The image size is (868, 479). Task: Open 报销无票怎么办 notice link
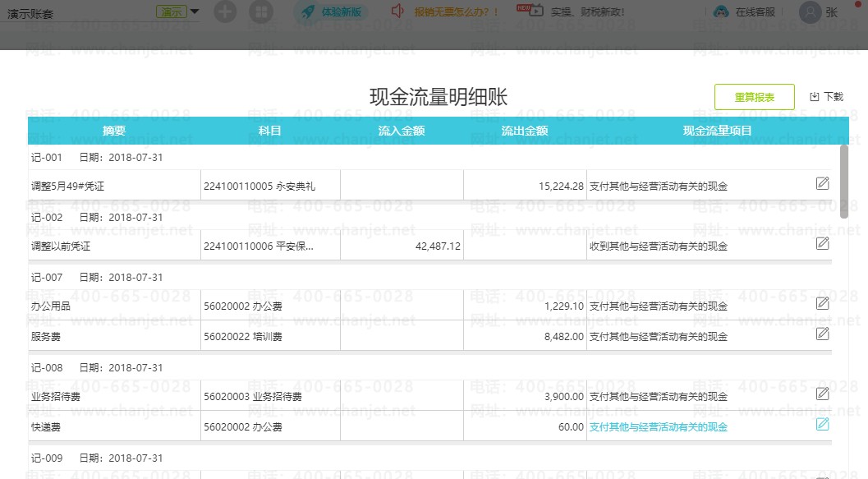coord(456,12)
